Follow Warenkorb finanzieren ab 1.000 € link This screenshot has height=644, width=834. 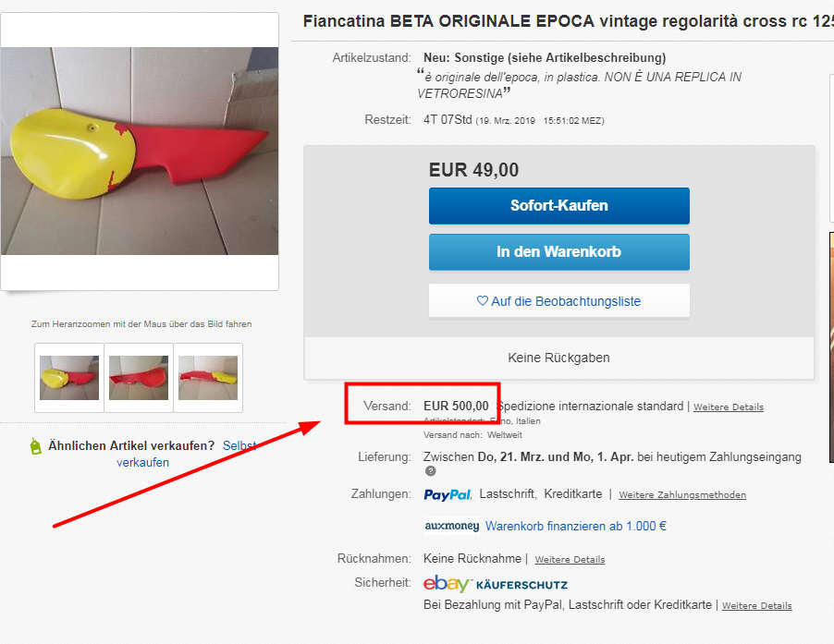pos(575,527)
